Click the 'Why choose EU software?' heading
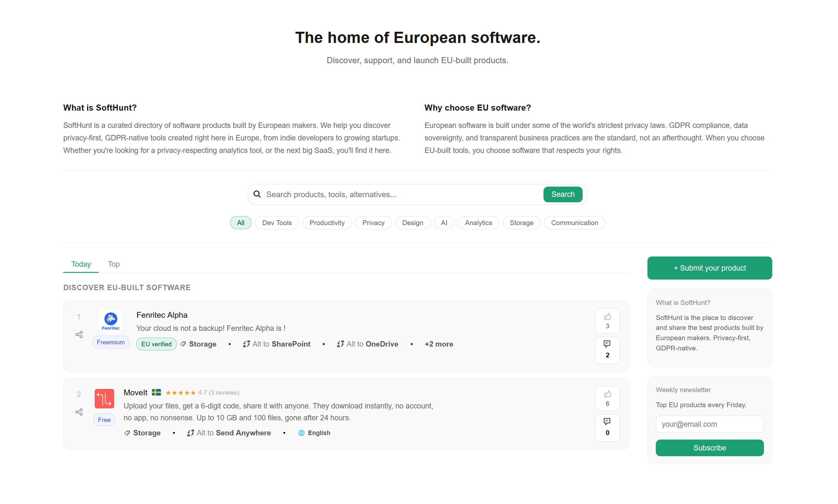The width and height of the screenshot is (838, 504). (477, 108)
